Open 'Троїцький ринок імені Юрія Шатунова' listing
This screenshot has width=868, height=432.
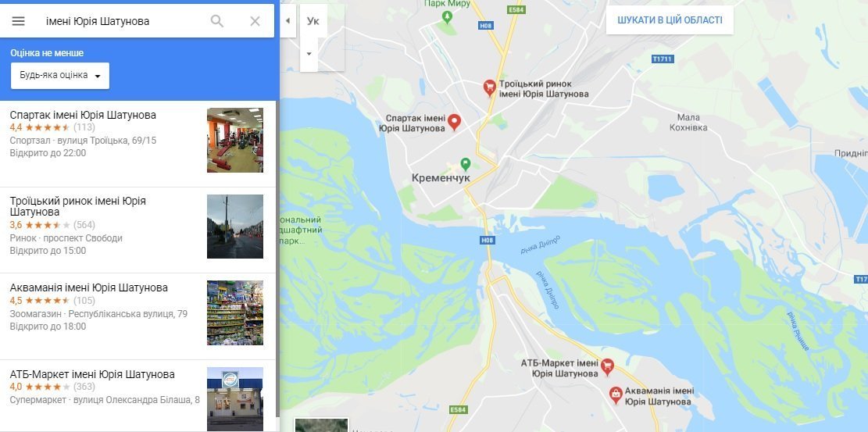(138, 230)
